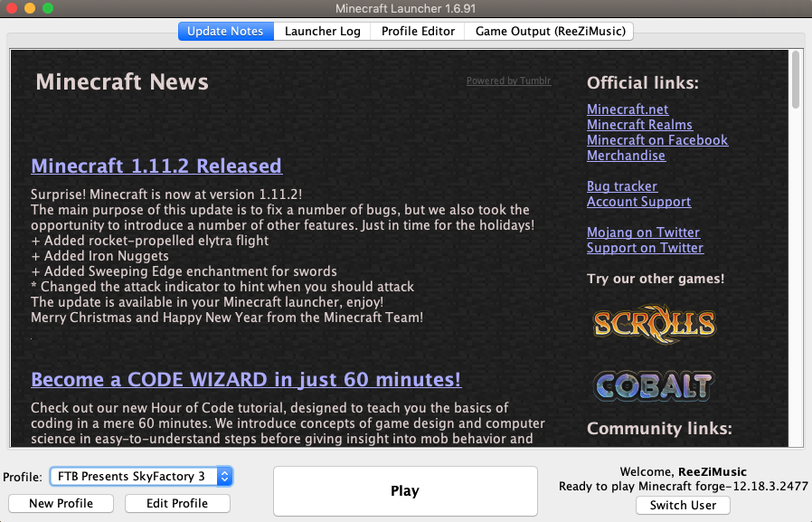Viewport: 812px width, 522px height.
Task: Open the Launcher Log tab
Action: coord(322,31)
